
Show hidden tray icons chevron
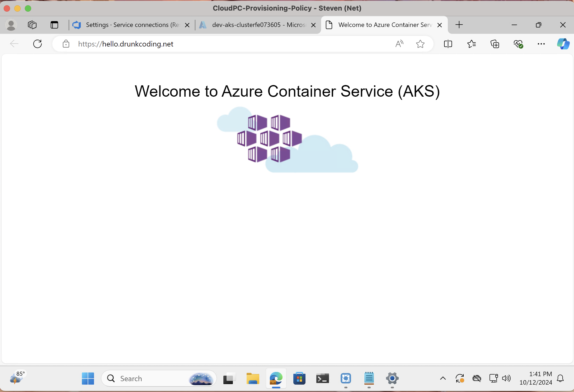click(x=443, y=379)
